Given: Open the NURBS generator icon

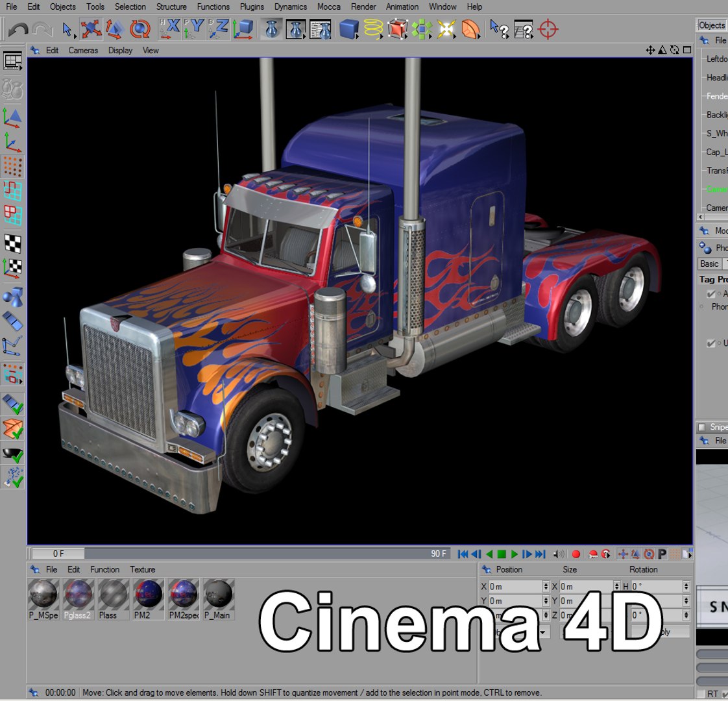Looking at the screenshot, I should click(x=398, y=29).
